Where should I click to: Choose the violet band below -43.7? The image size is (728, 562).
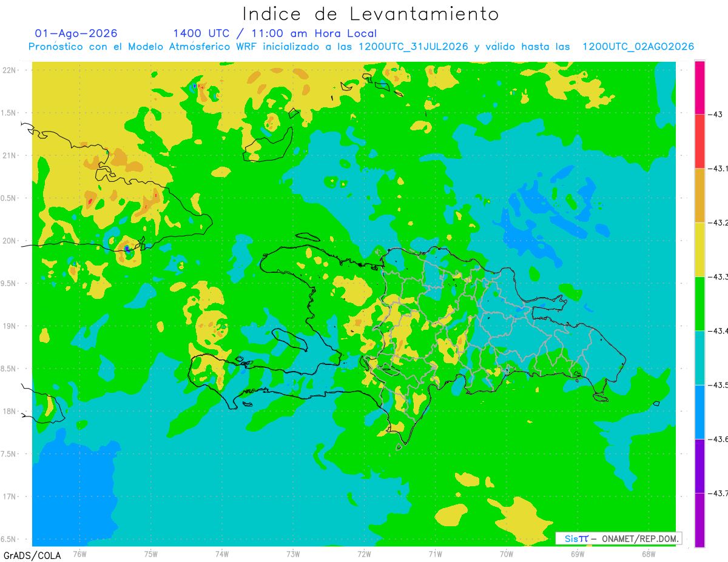(x=699, y=520)
